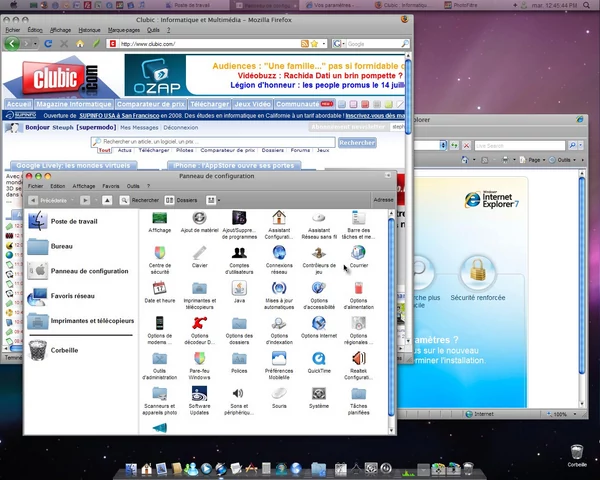
Task: Open Ajout de matériel icon
Action: coord(199,218)
